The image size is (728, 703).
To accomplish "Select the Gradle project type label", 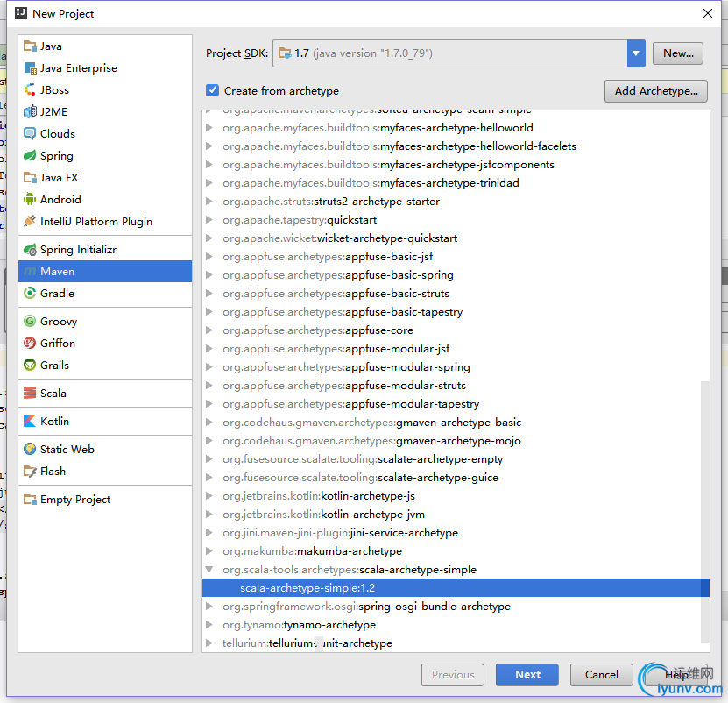I will 57,293.
